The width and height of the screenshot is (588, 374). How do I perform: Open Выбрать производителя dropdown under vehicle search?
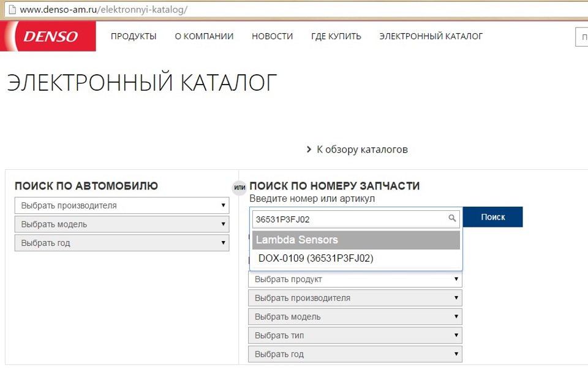[122, 205]
